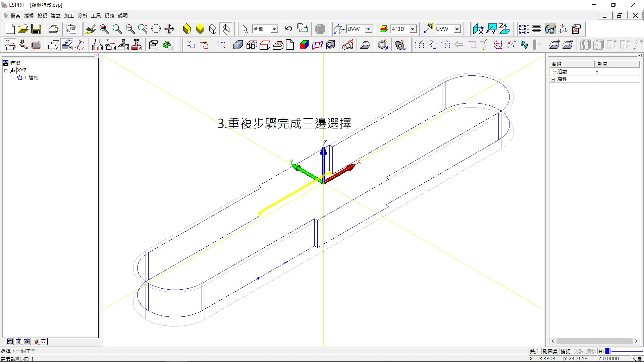Viewport: 644px width, 362px height.
Task: Click the print icon
Action: [x=54, y=29]
